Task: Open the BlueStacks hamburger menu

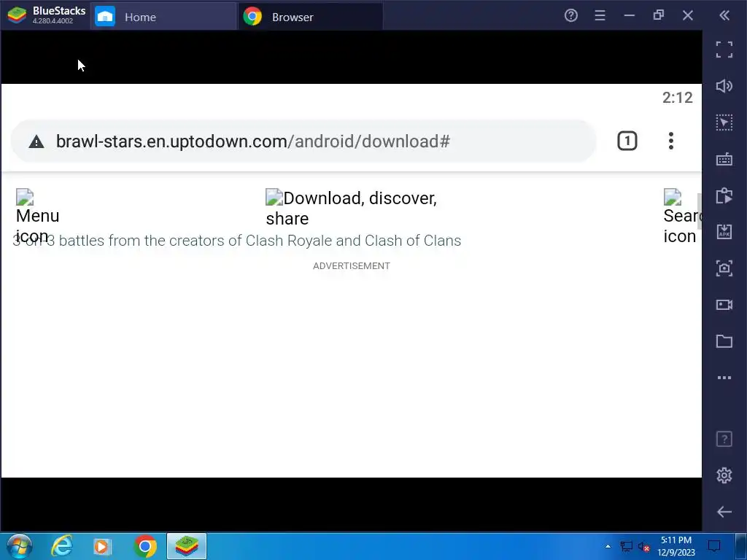Action: coord(600,16)
